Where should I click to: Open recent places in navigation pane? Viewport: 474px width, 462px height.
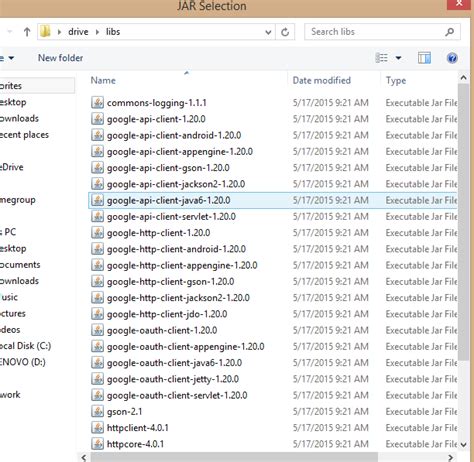click(24, 135)
